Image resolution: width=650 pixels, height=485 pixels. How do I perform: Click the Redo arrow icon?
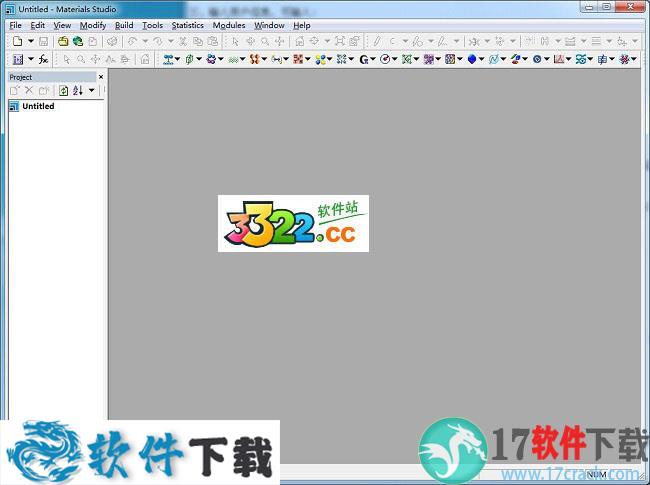click(158, 41)
